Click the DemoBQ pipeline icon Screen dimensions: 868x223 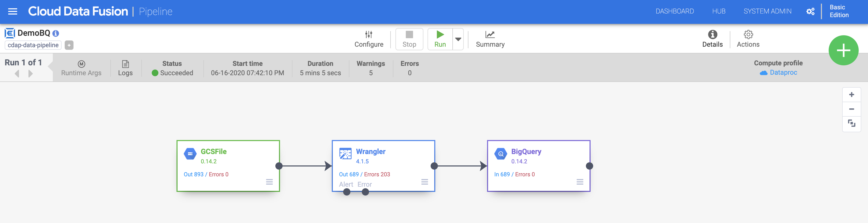(x=10, y=33)
